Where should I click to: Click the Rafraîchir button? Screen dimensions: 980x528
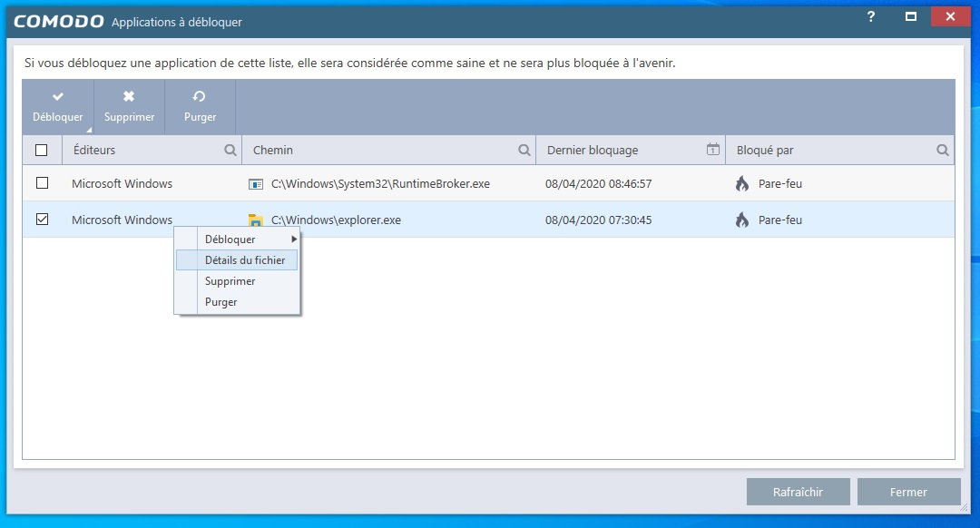(x=799, y=492)
